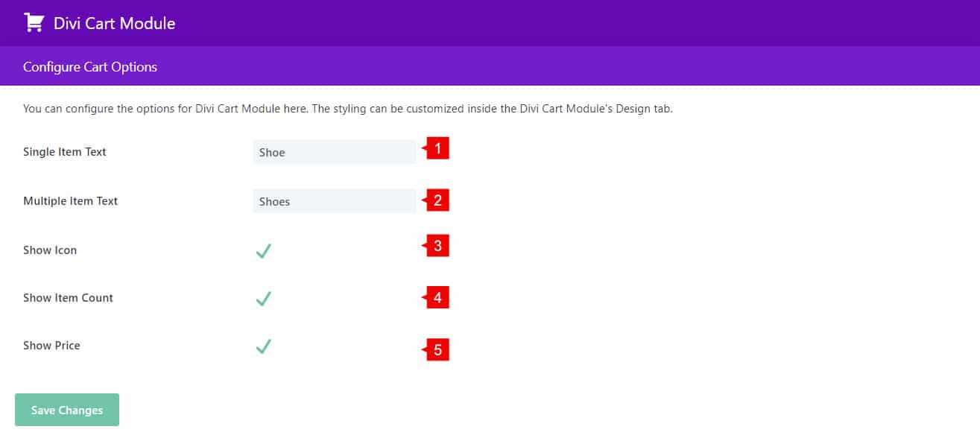
Task: Click the Multiple Item Text label
Action: click(71, 201)
